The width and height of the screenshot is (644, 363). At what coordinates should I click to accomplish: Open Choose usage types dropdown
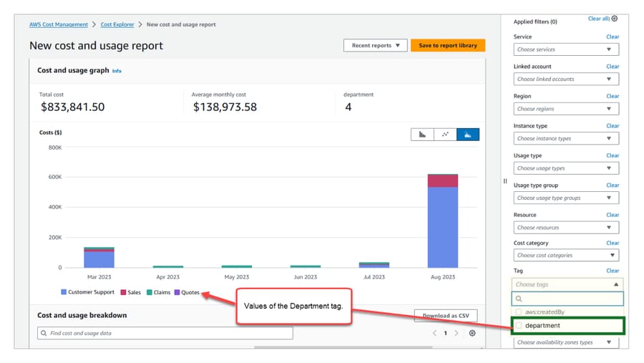pos(566,168)
